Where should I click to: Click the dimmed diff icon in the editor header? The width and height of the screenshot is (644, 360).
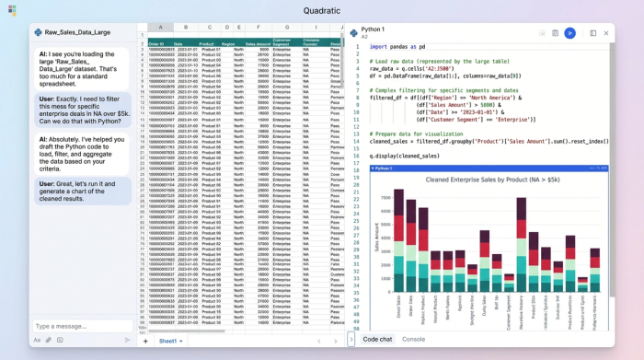(x=542, y=33)
